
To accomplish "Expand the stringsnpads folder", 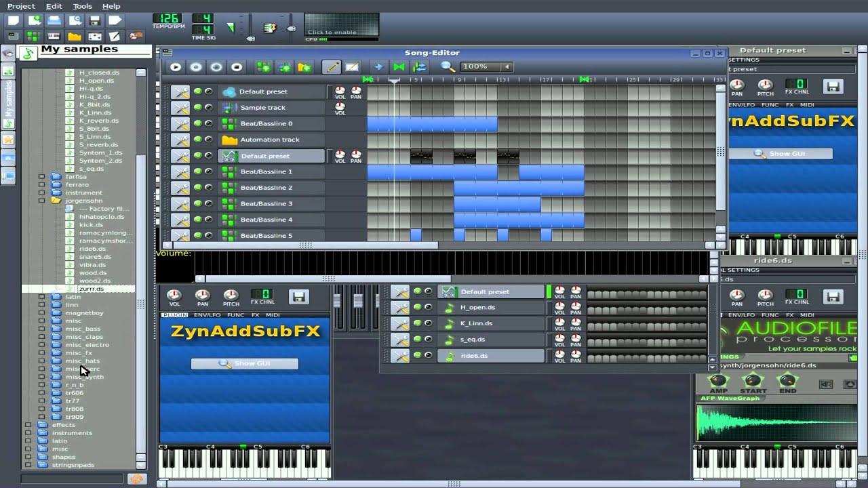I will tap(28, 465).
